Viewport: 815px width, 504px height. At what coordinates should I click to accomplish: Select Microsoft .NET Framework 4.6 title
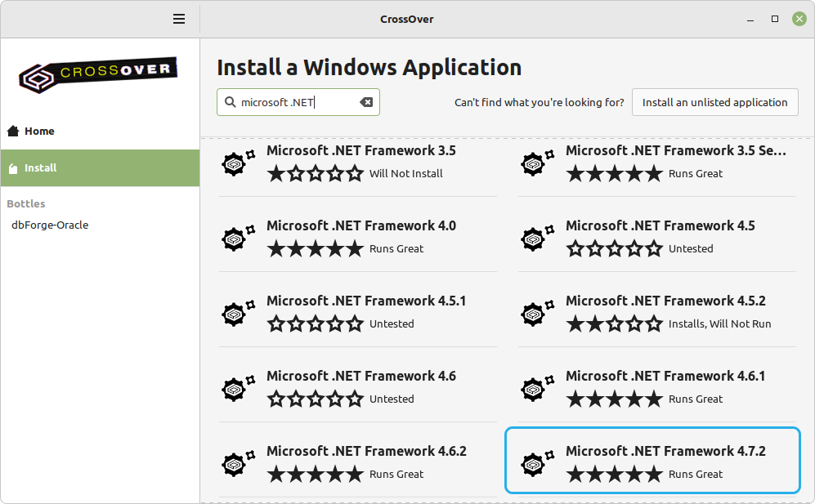[x=361, y=376]
